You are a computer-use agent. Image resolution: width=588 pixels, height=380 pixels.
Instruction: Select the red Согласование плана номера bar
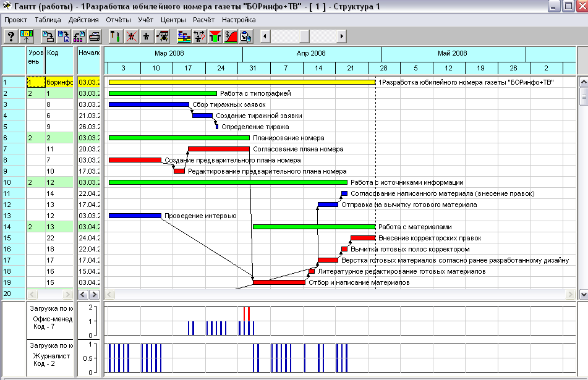[x=219, y=149]
